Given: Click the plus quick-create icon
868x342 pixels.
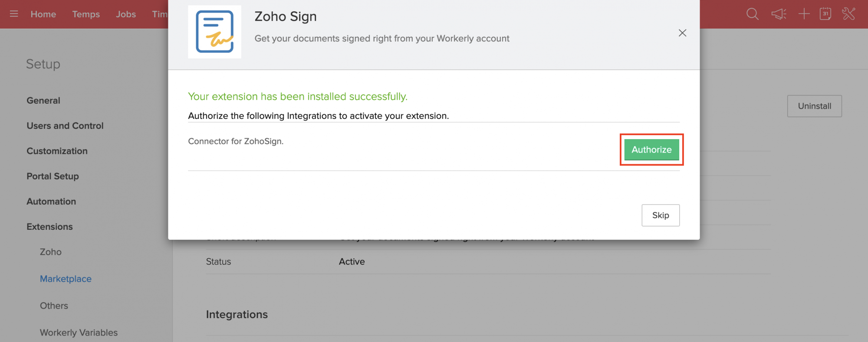Looking at the screenshot, I should click(x=804, y=14).
